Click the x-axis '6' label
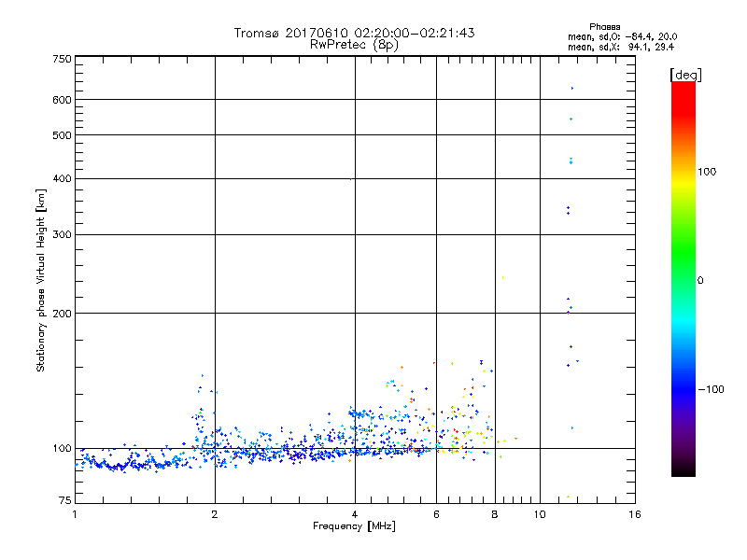This screenshot has height=560, width=747. [x=436, y=514]
